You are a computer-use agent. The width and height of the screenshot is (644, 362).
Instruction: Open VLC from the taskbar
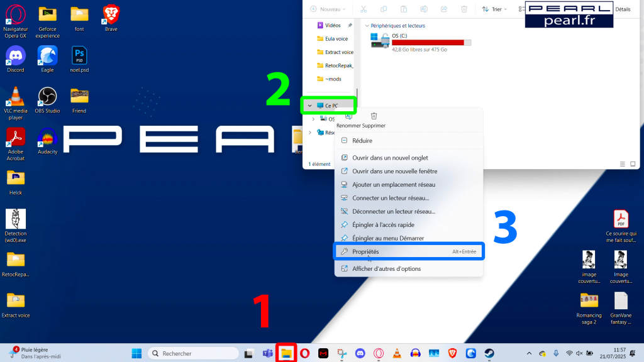[x=397, y=353]
